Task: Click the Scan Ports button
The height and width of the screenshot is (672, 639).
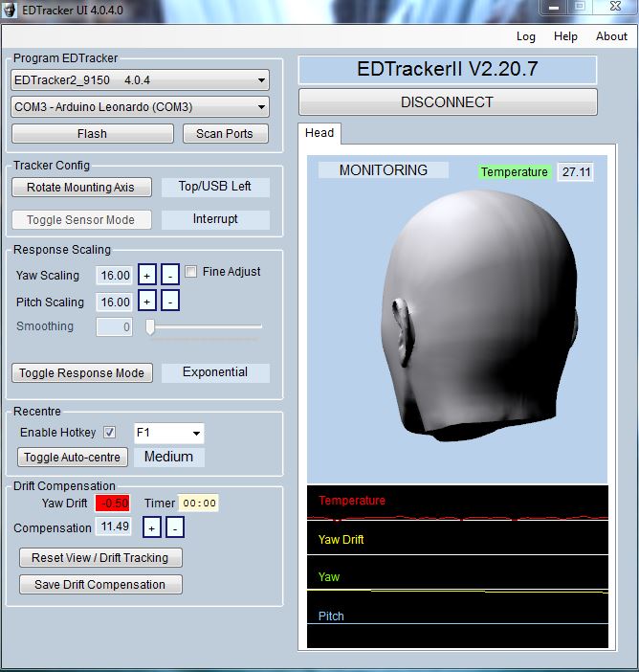Action: point(226,134)
